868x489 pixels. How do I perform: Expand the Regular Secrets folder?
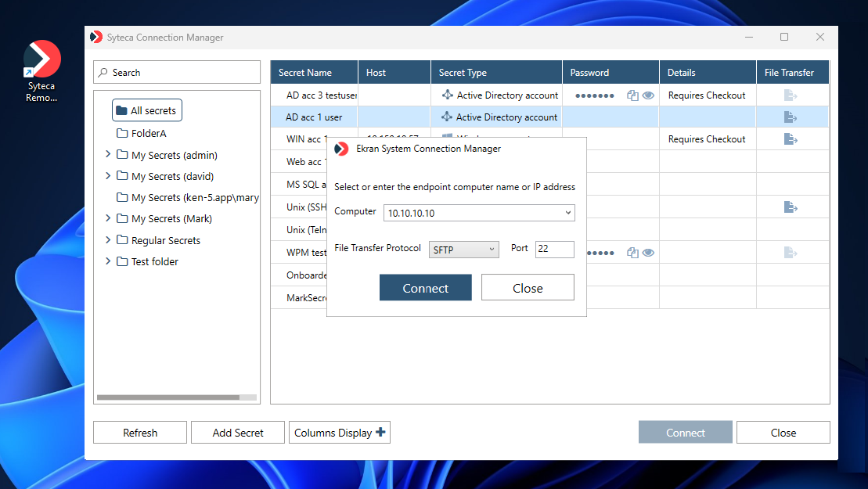click(x=108, y=240)
